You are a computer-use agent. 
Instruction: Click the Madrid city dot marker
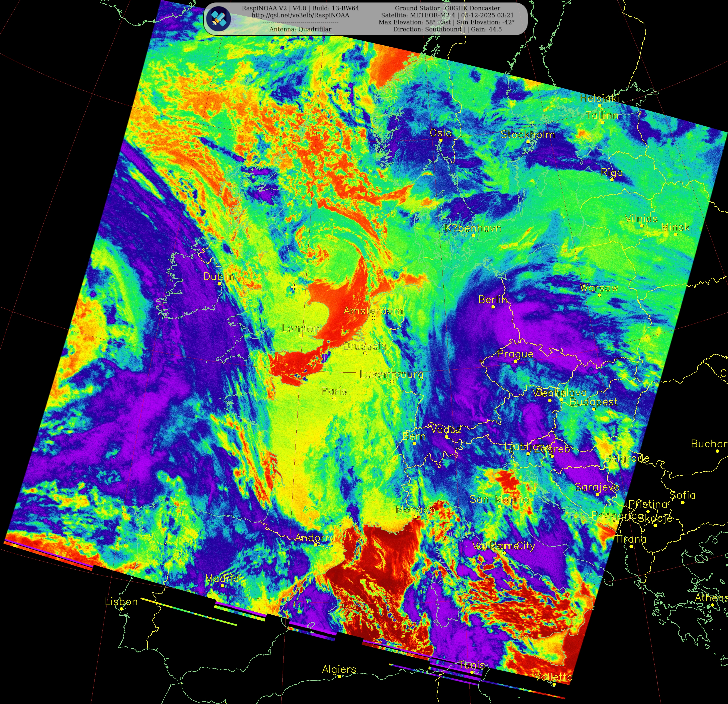(222, 586)
